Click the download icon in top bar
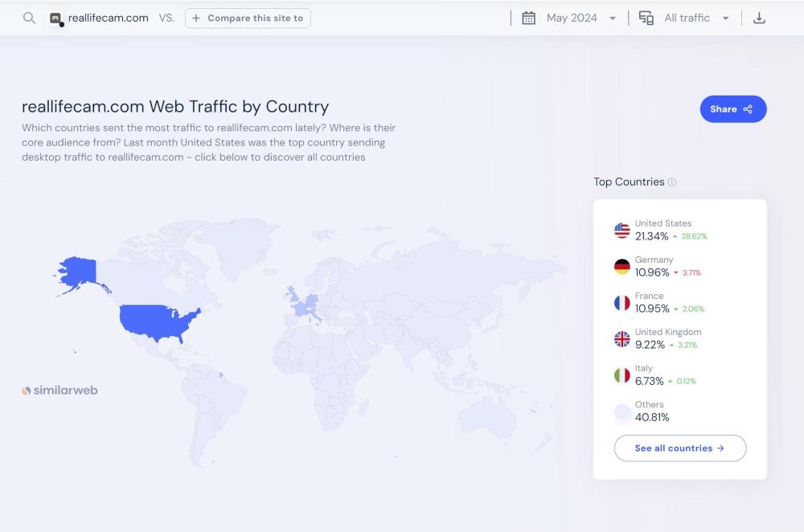The image size is (804, 532). pyautogui.click(x=758, y=18)
